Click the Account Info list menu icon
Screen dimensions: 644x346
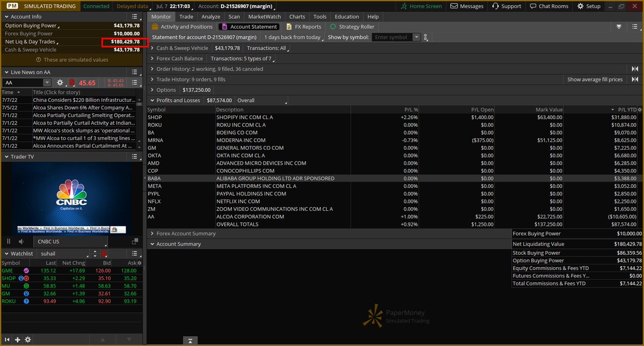(x=136, y=17)
